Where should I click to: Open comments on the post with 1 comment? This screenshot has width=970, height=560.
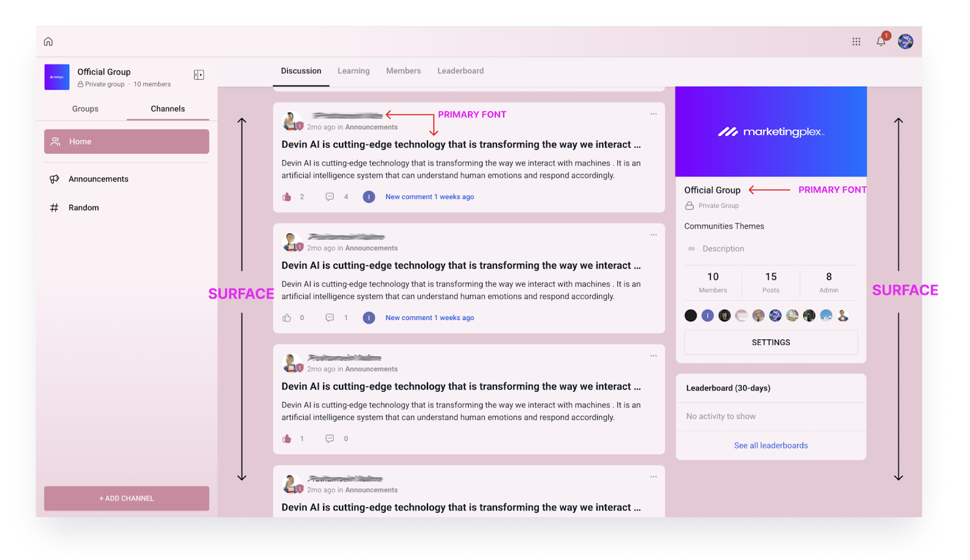330,318
